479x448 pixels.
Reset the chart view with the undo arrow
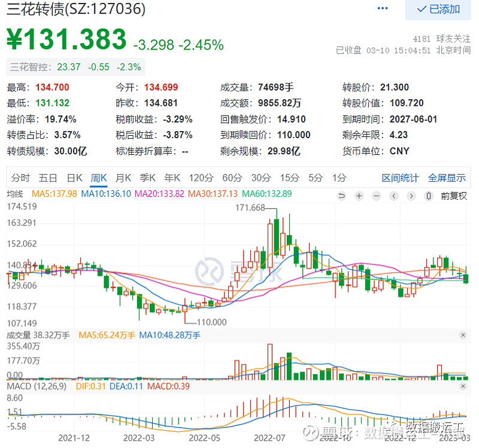tap(342, 196)
